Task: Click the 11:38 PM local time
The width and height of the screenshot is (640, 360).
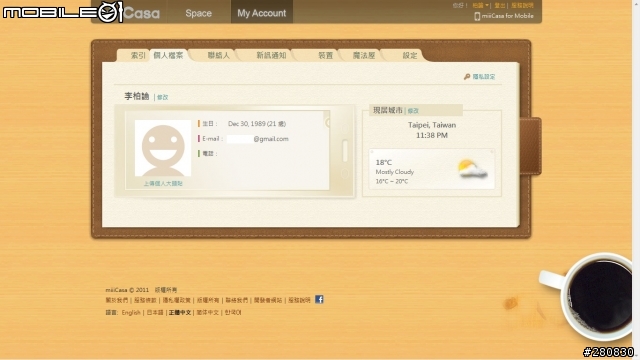Action: (x=432, y=135)
